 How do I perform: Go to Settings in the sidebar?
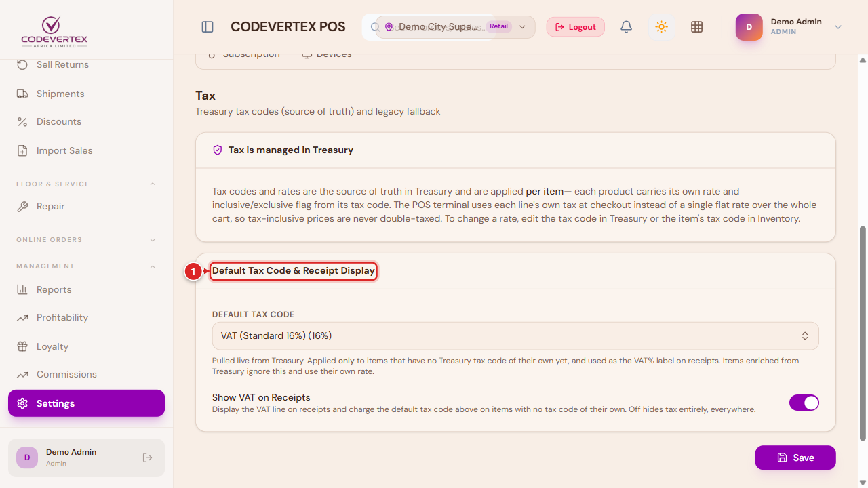pos(86,403)
